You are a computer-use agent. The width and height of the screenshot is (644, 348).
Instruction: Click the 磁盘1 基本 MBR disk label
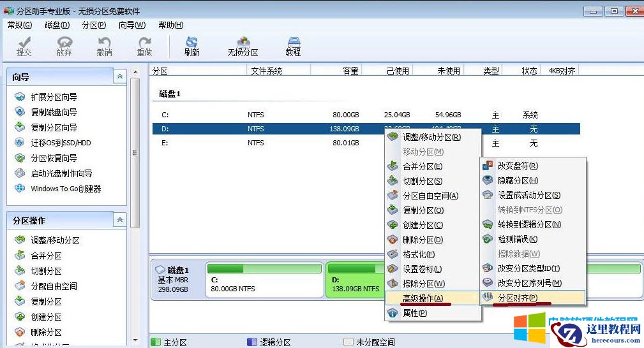177,280
